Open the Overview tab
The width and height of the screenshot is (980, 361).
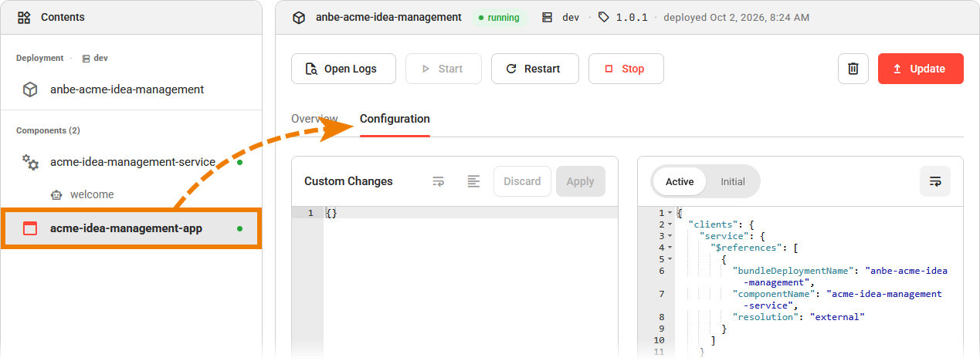tap(314, 119)
